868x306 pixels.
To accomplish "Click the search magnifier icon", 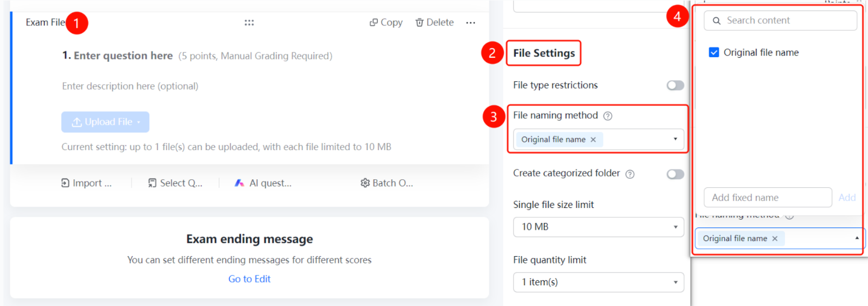I will click(x=716, y=21).
